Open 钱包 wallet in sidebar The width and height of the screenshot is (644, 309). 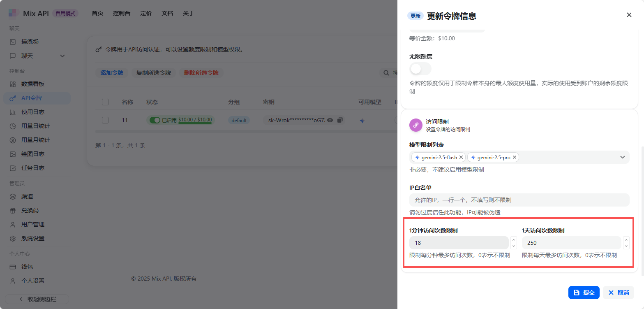tap(27, 267)
